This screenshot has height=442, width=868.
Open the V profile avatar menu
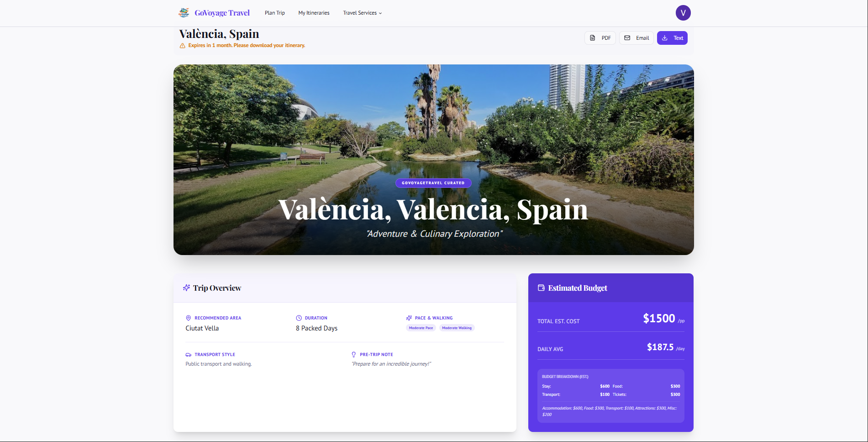pyautogui.click(x=683, y=12)
